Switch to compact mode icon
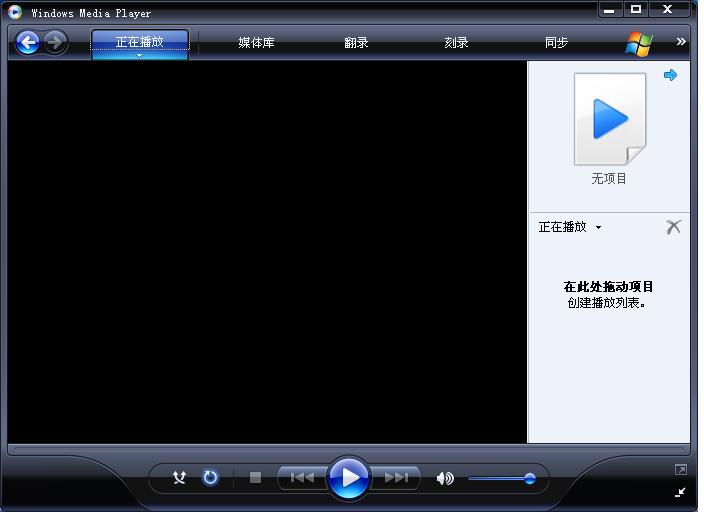This screenshot has width=704, height=512. pyautogui.click(x=681, y=492)
